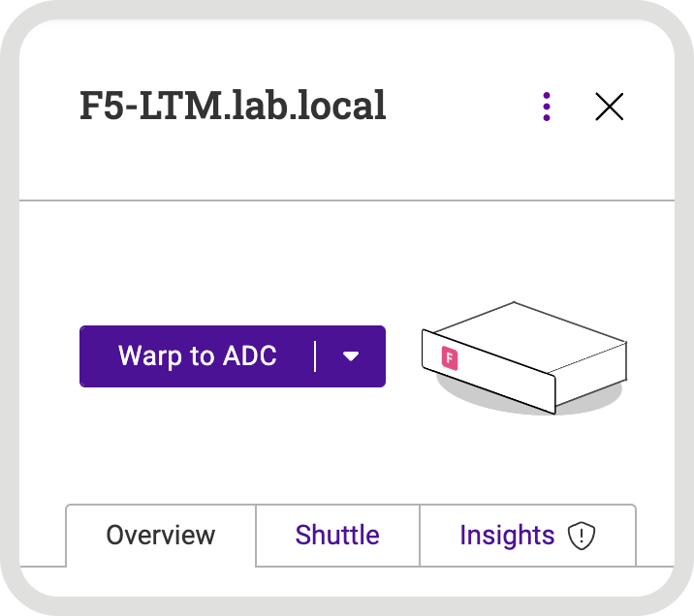The image size is (694, 616).
Task: Dismiss panel using the X icon
Action: pos(610,107)
